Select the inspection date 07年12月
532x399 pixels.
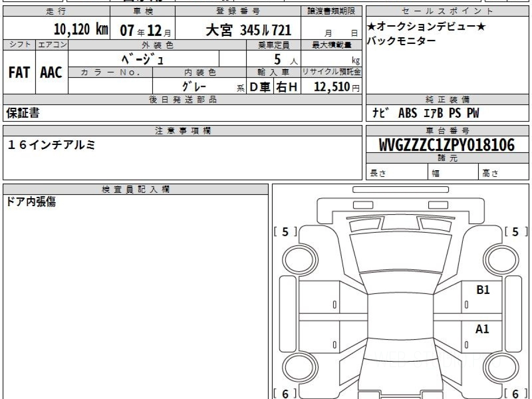click(x=145, y=31)
